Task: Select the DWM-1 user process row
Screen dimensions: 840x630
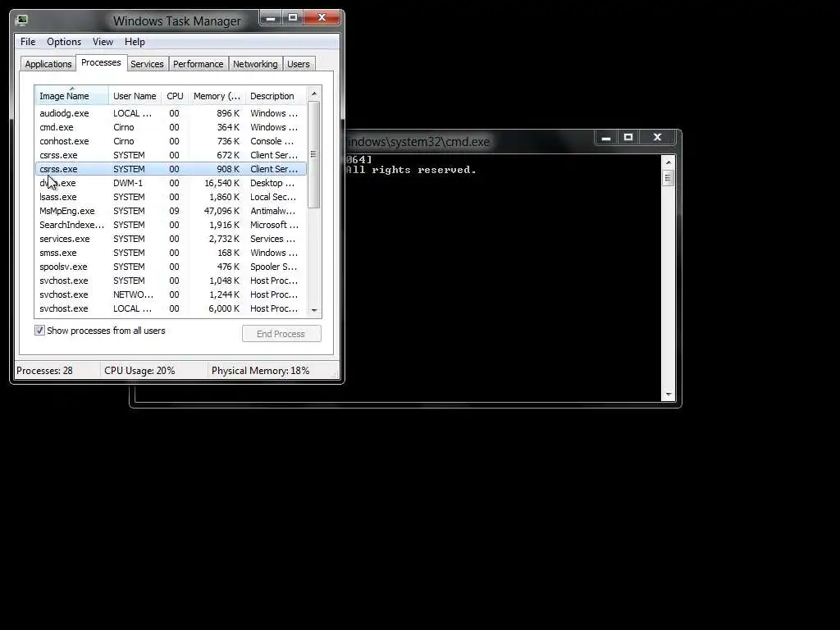Action: 171,183
